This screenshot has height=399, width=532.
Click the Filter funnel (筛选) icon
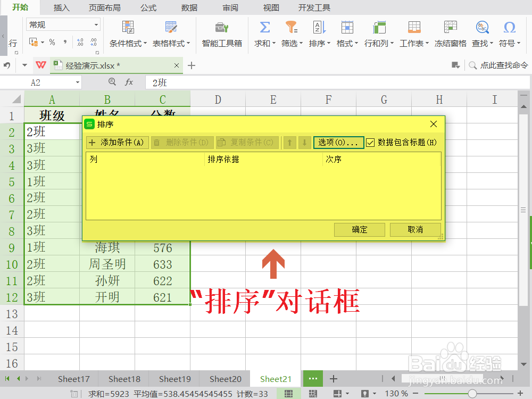(x=292, y=27)
